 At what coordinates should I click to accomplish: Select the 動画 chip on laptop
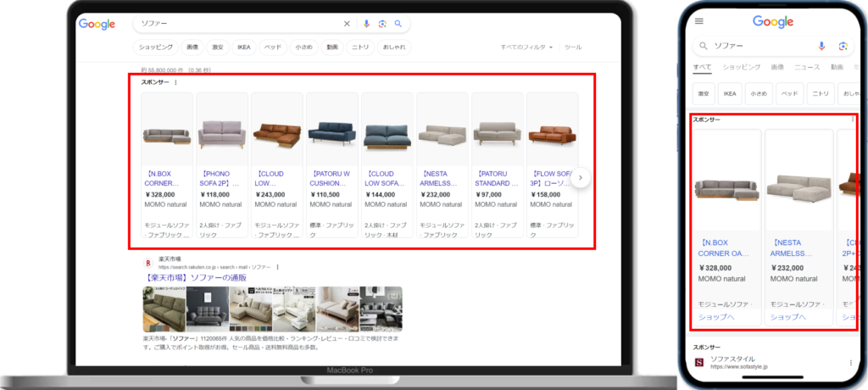coord(332,47)
